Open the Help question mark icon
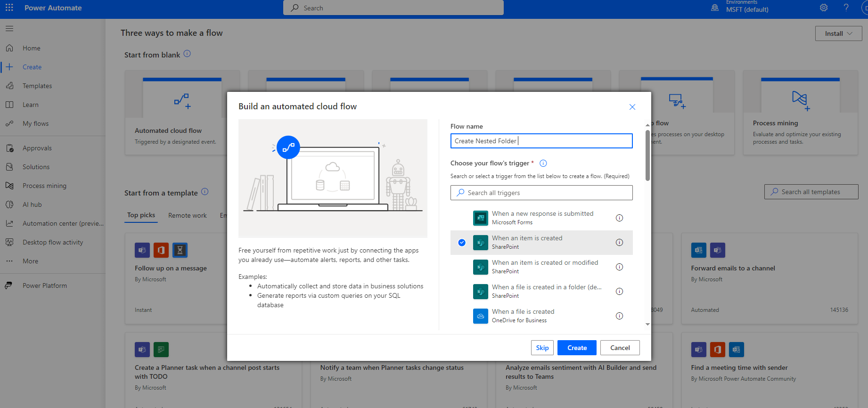Viewport: 868px width, 408px height. [x=846, y=8]
